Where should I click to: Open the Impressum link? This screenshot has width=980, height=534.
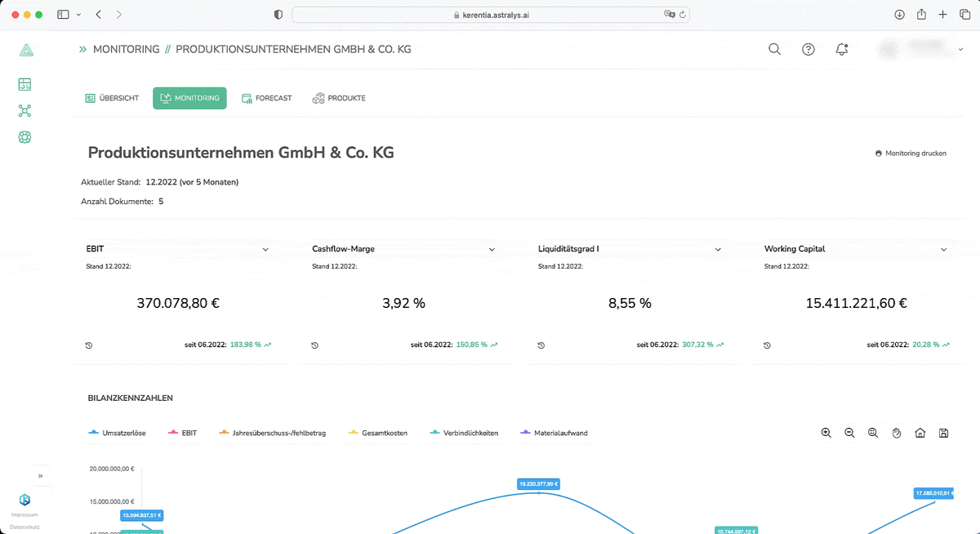tap(24, 515)
